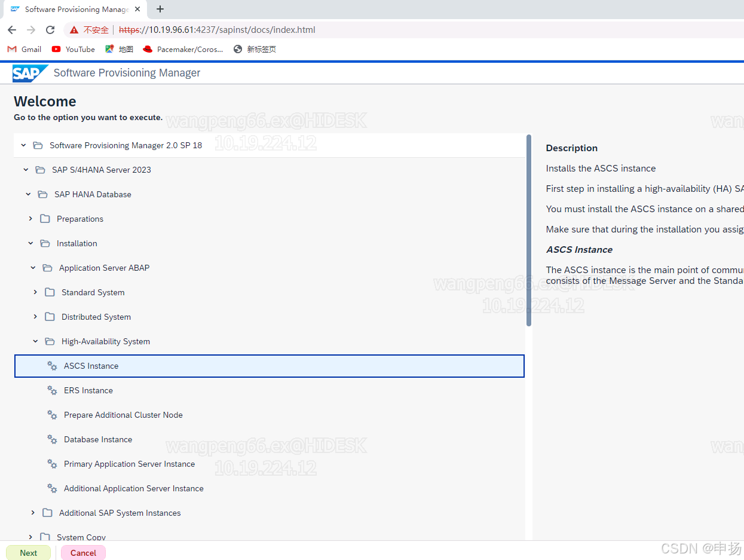
Task: Click the gears icon beside Additional Application Server Instance
Action: [52, 488]
